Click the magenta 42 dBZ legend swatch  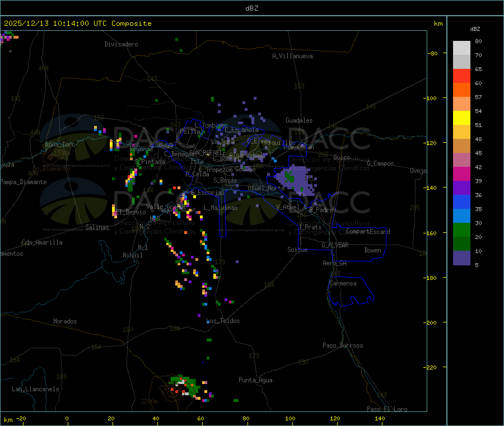click(x=461, y=174)
